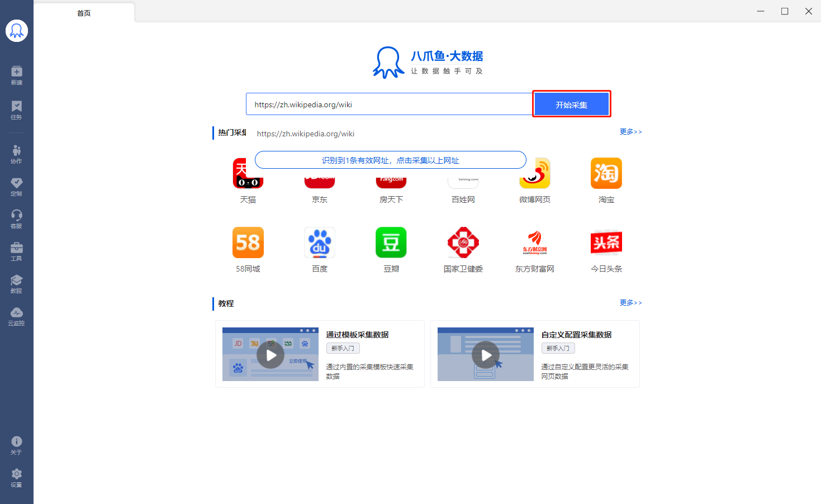
Task: Select the 国家卫健委 template icon
Action: (x=463, y=243)
